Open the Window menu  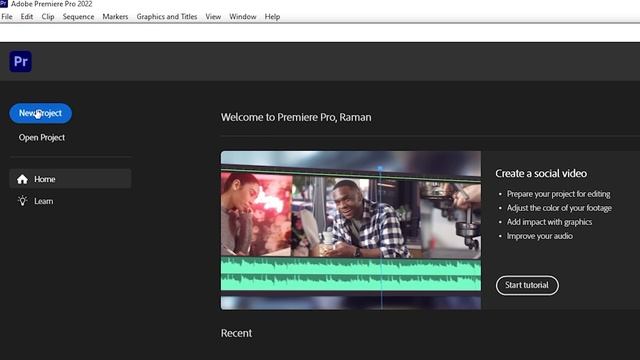pos(243,17)
